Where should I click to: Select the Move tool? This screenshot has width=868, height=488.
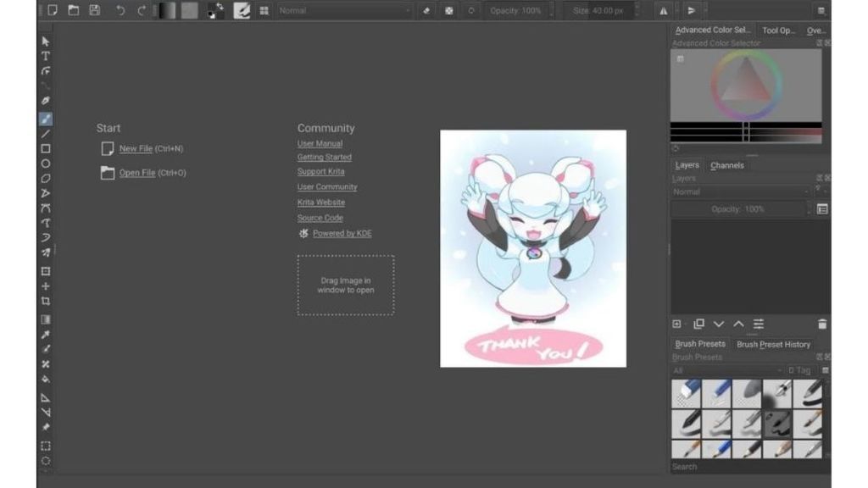pyautogui.click(x=46, y=286)
